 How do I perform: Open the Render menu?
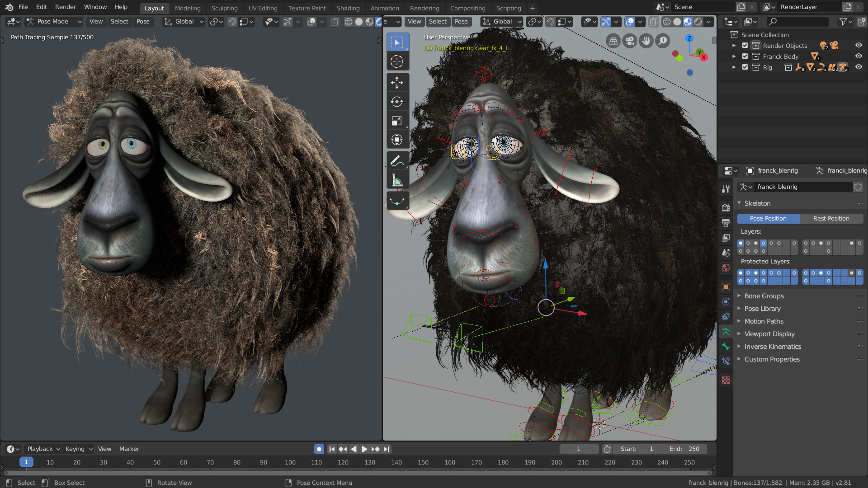coord(65,7)
